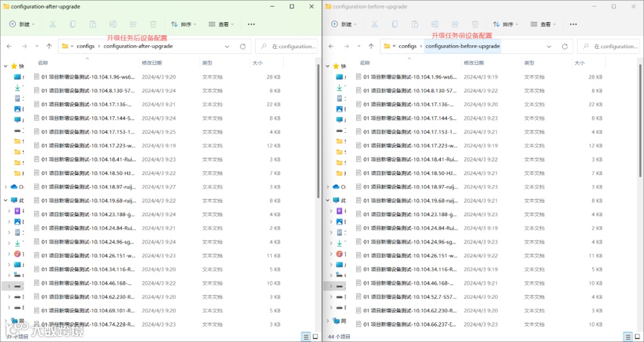Open address history dropdown in configuration-after-upgrade window
The height and width of the screenshot is (342, 644).
227,46
